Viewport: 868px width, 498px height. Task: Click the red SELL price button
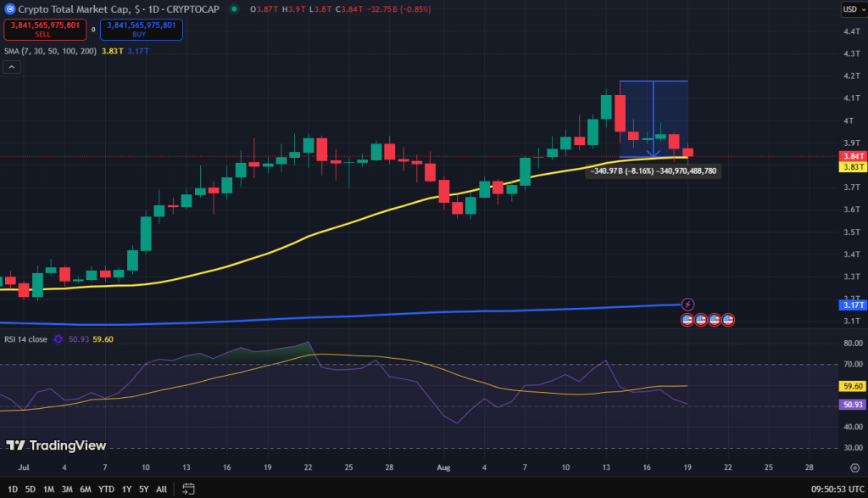coord(45,30)
